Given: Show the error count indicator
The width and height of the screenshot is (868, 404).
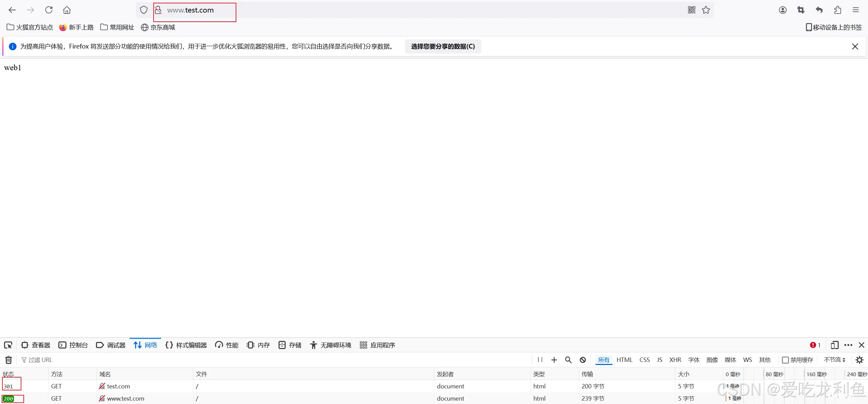Looking at the screenshot, I should click(815, 345).
